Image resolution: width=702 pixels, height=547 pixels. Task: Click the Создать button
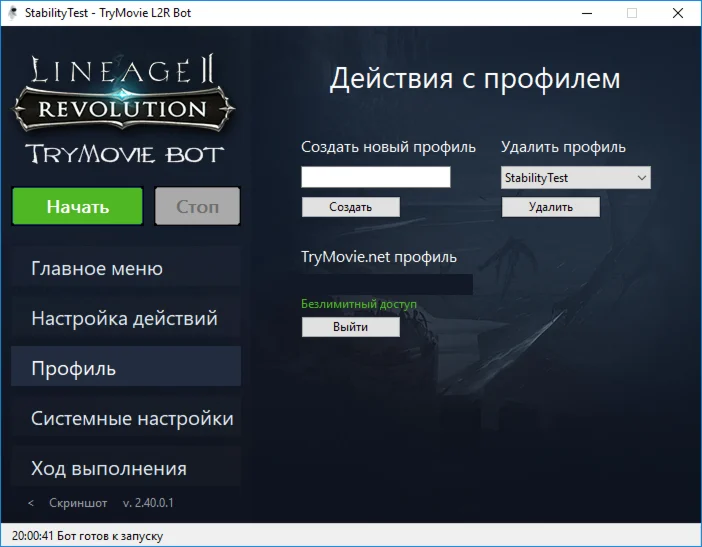tap(351, 207)
